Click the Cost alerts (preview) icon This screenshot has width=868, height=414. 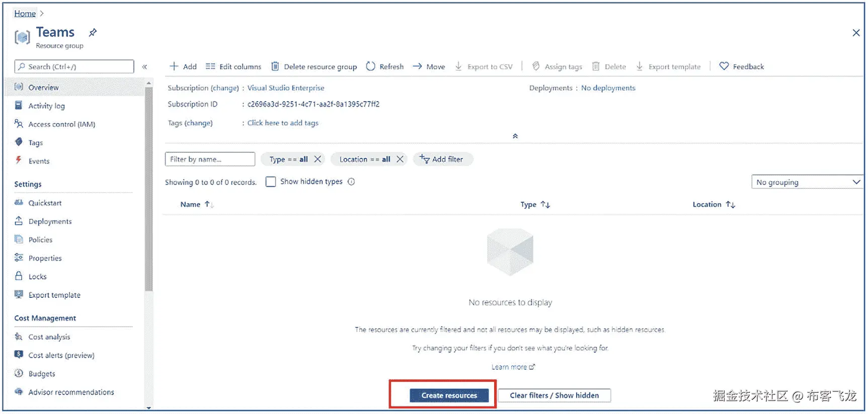(x=19, y=355)
